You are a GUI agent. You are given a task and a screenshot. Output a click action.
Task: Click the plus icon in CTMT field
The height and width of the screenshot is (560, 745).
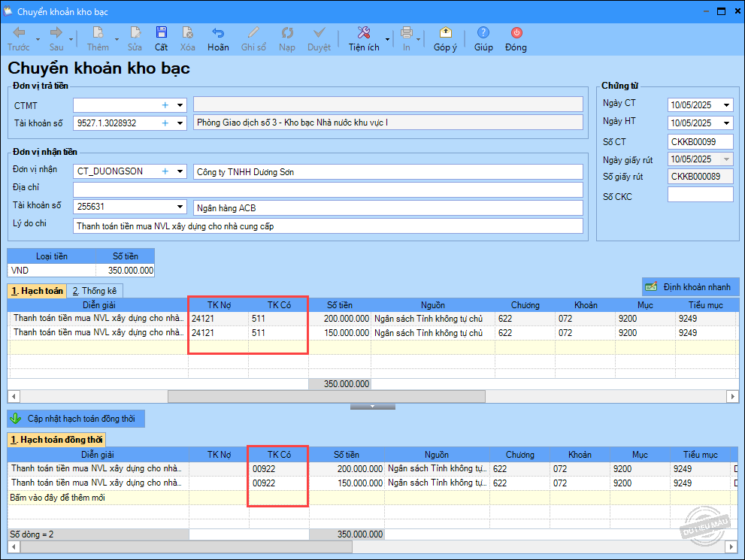click(165, 105)
